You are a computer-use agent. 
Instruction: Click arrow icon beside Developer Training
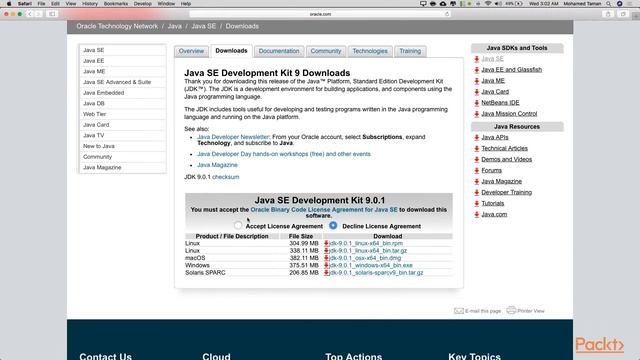(x=476, y=193)
